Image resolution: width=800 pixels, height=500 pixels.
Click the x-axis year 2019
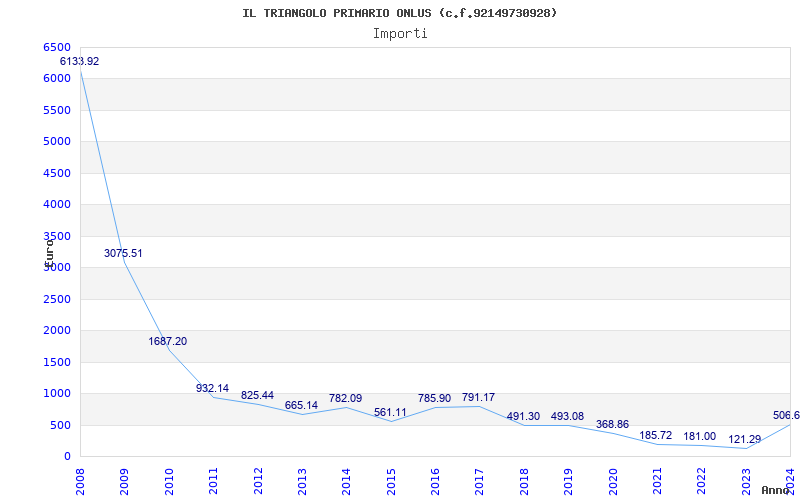(568, 481)
